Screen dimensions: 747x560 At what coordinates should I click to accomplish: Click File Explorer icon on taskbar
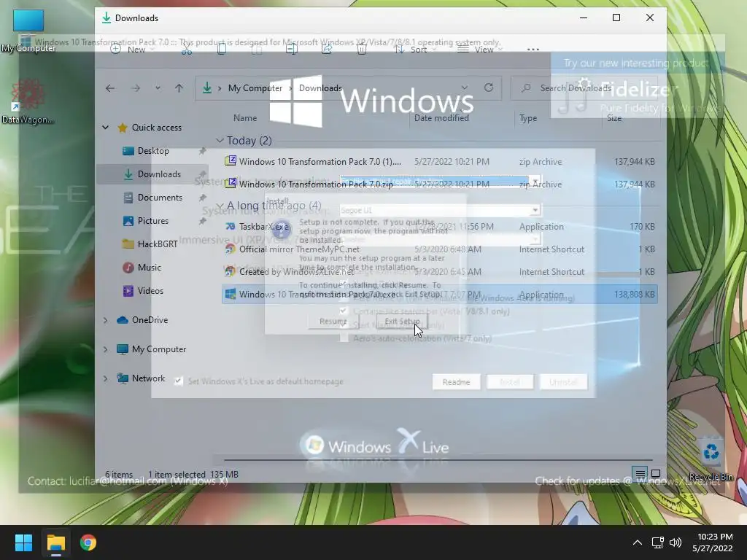click(55, 542)
